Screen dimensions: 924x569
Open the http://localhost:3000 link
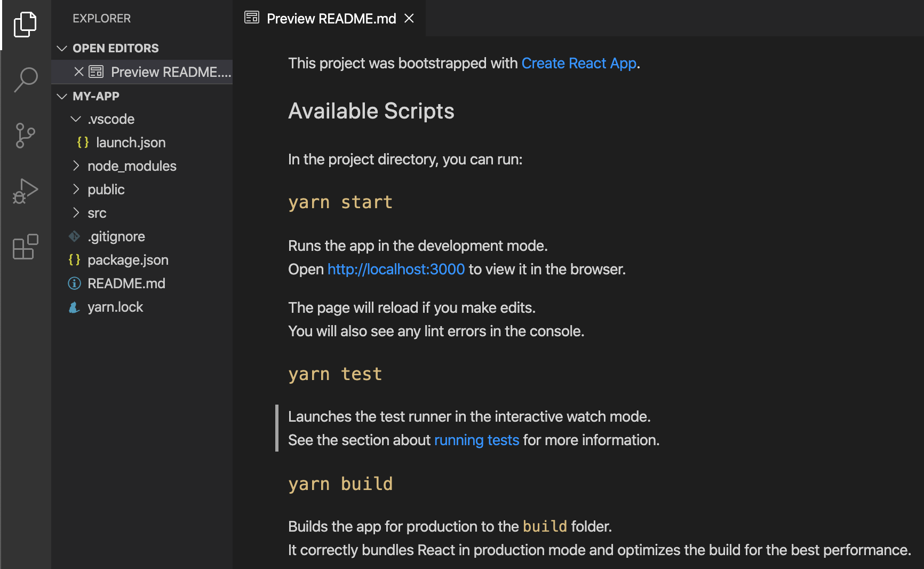396,269
